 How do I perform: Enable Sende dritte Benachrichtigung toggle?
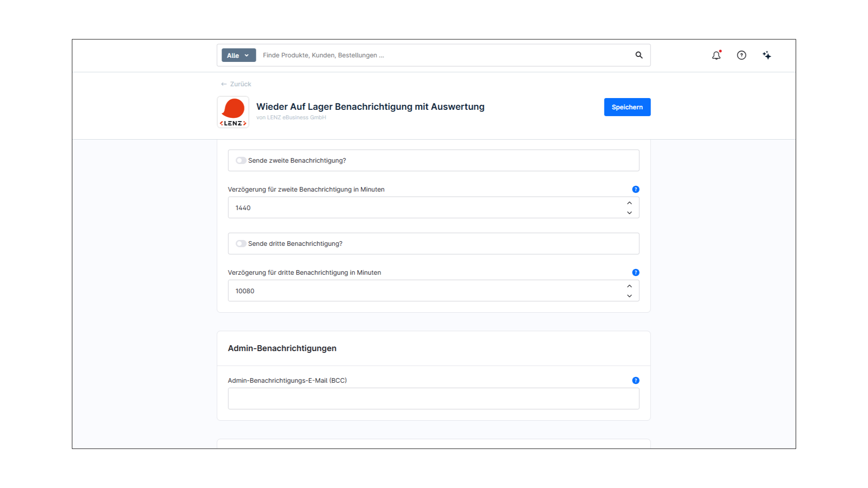tap(241, 243)
